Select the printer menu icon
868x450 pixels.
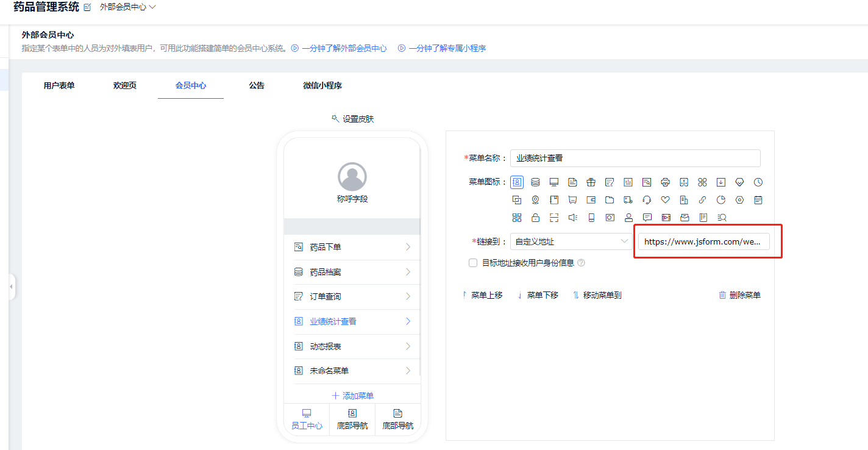pyautogui.click(x=665, y=182)
